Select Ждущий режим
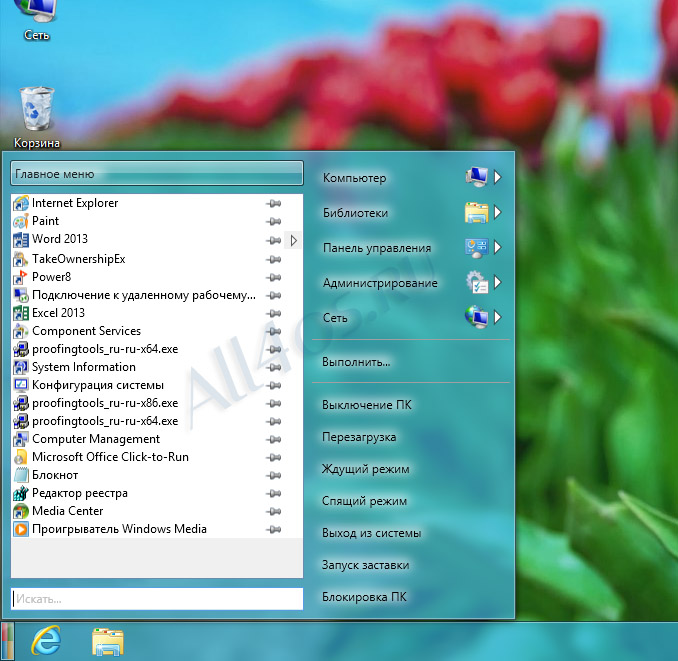 (x=365, y=469)
